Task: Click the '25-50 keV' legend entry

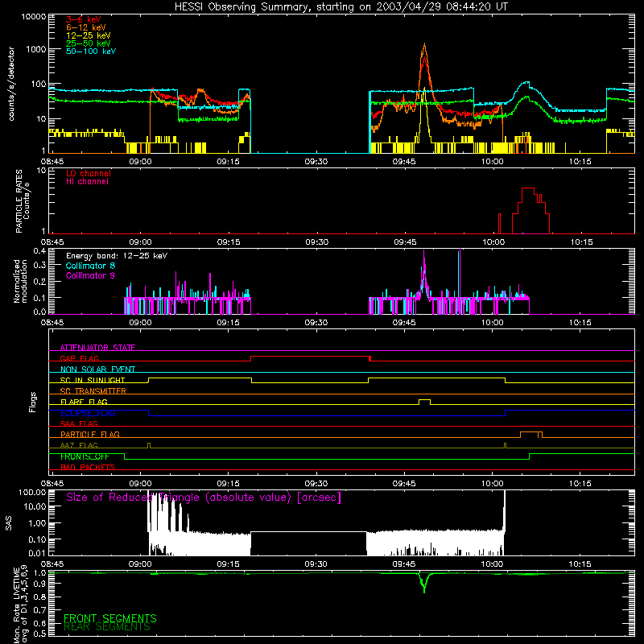Action: click(88, 43)
